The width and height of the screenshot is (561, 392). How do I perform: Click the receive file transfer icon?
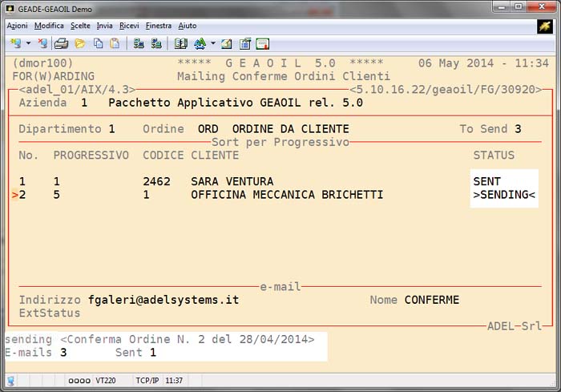(x=156, y=43)
